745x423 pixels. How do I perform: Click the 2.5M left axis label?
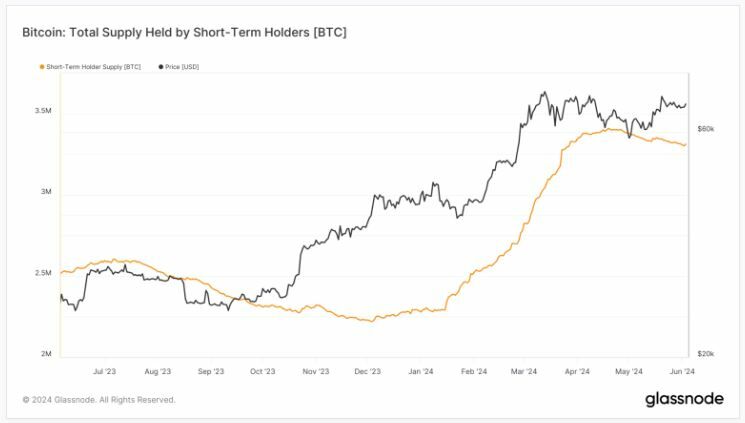pyautogui.click(x=42, y=273)
